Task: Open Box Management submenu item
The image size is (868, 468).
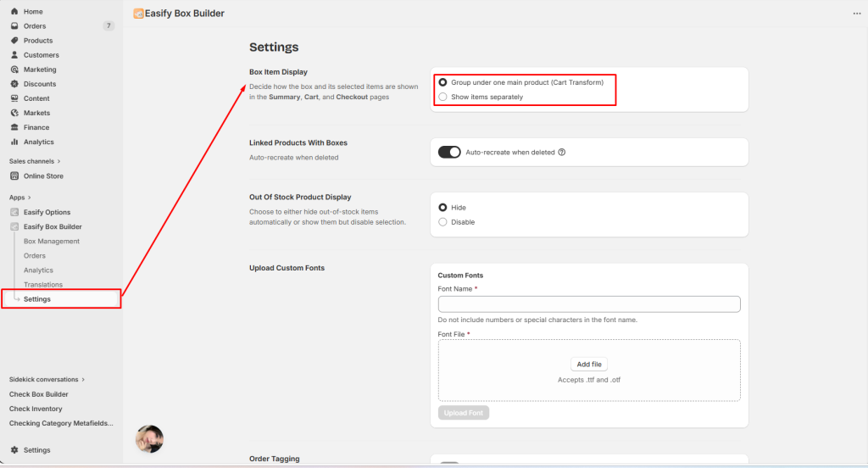Action: (x=52, y=242)
